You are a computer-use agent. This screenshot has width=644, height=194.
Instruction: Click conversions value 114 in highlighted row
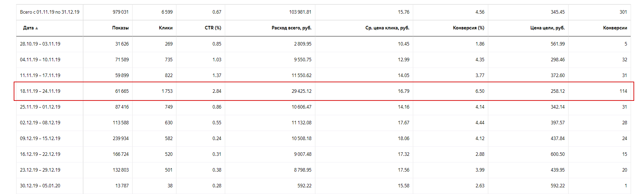click(x=623, y=91)
